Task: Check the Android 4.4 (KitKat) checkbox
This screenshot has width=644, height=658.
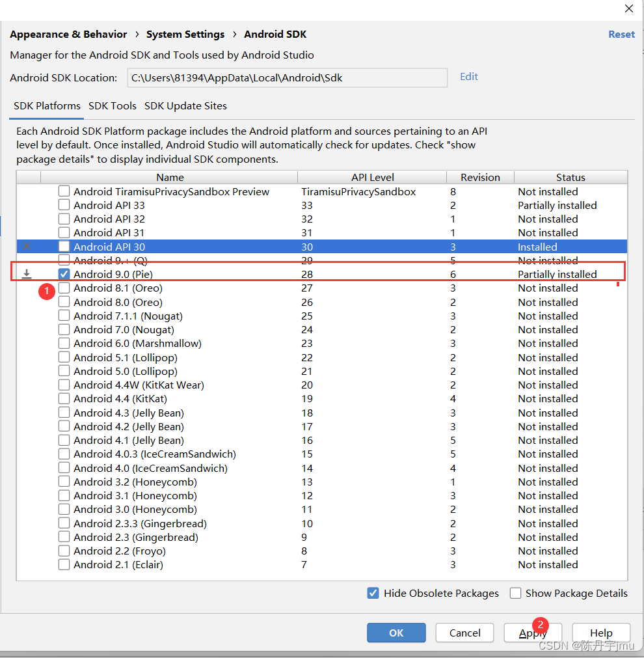Action: point(64,399)
